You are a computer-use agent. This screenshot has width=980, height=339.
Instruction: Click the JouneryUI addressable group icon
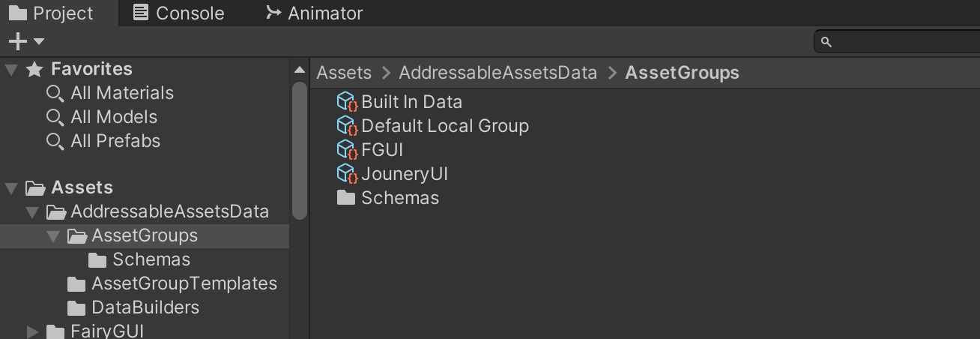click(346, 174)
